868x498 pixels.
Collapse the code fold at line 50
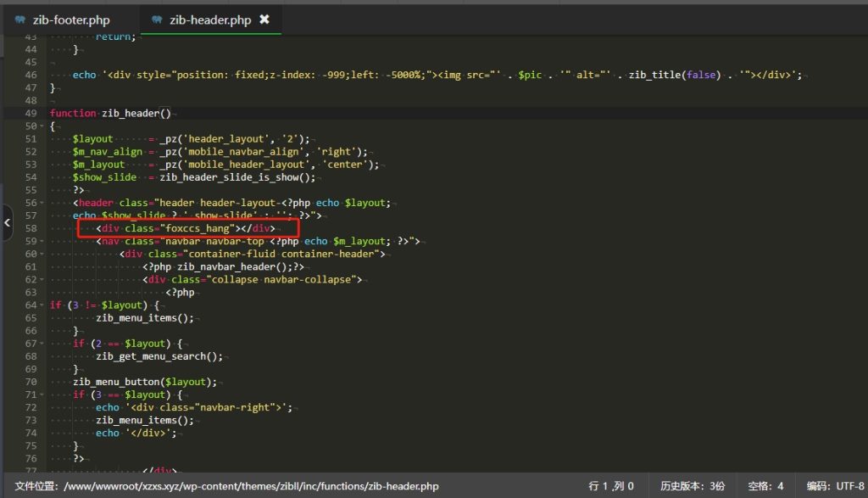[42, 126]
